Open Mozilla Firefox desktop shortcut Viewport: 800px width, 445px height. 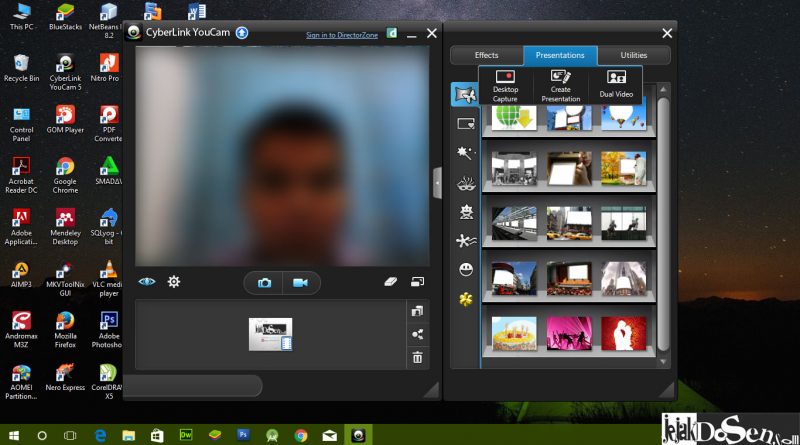click(65, 330)
